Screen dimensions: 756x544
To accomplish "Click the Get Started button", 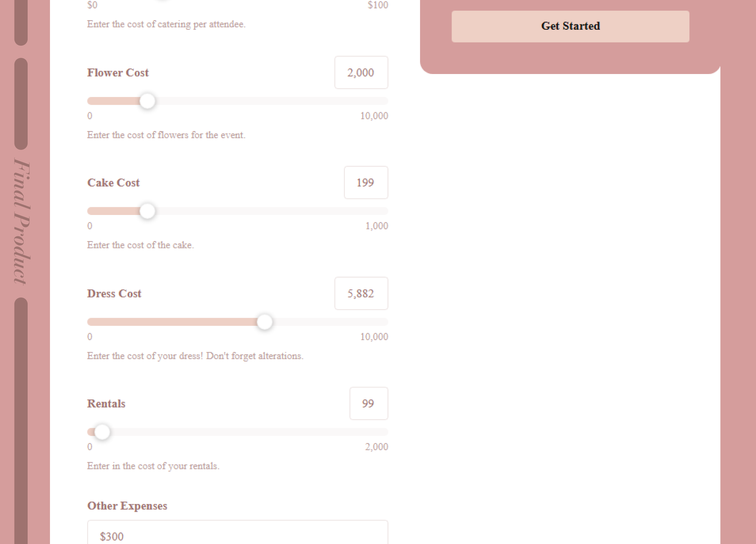I will pyautogui.click(x=570, y=26).
